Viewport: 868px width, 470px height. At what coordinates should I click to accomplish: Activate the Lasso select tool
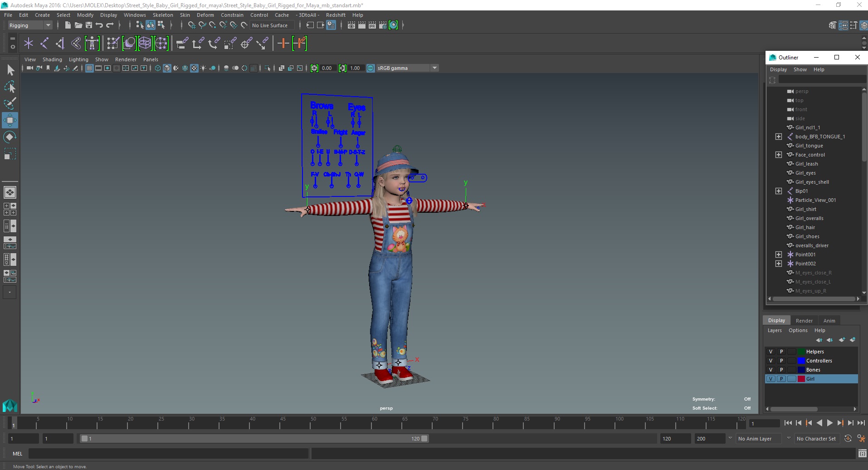point(10,87)
